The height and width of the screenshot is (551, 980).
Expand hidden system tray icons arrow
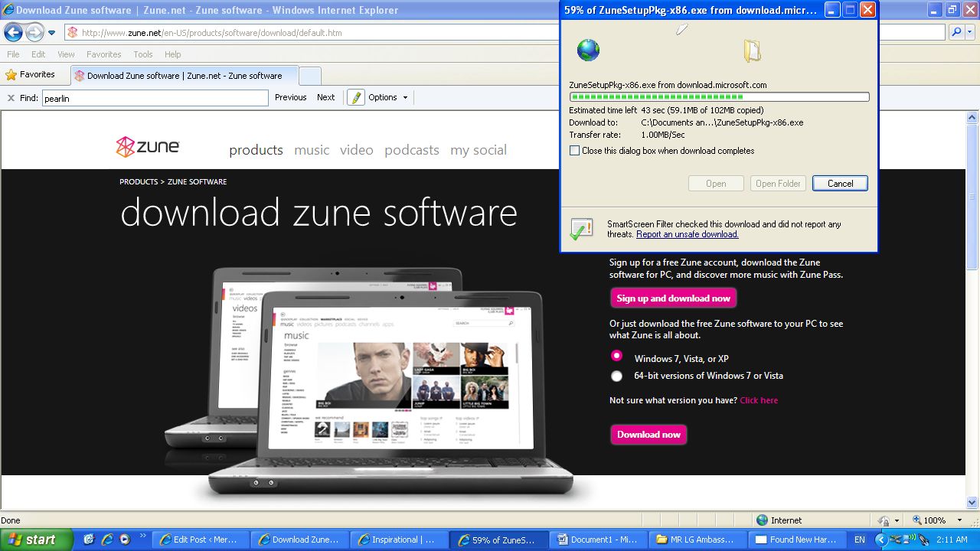(x=880, y=540)
